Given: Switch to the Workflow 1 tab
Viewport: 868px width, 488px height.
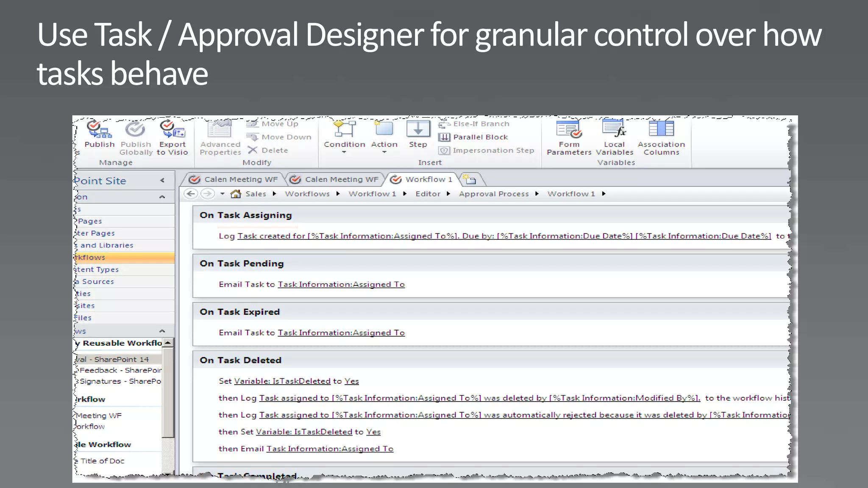Looking at the screenshot, I should click(424, 180).
